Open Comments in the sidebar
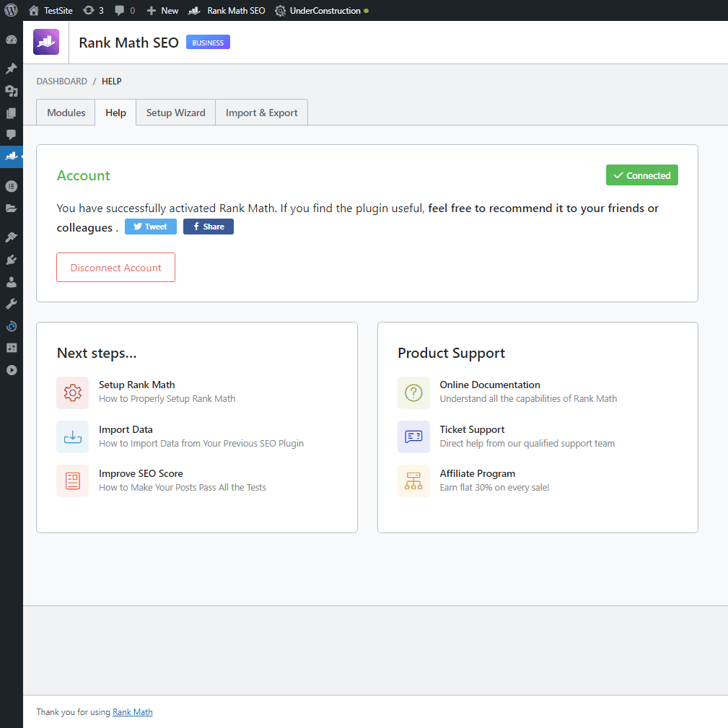Screen dimensions: 728x728 pyautogui.click(x=11, y=135)
